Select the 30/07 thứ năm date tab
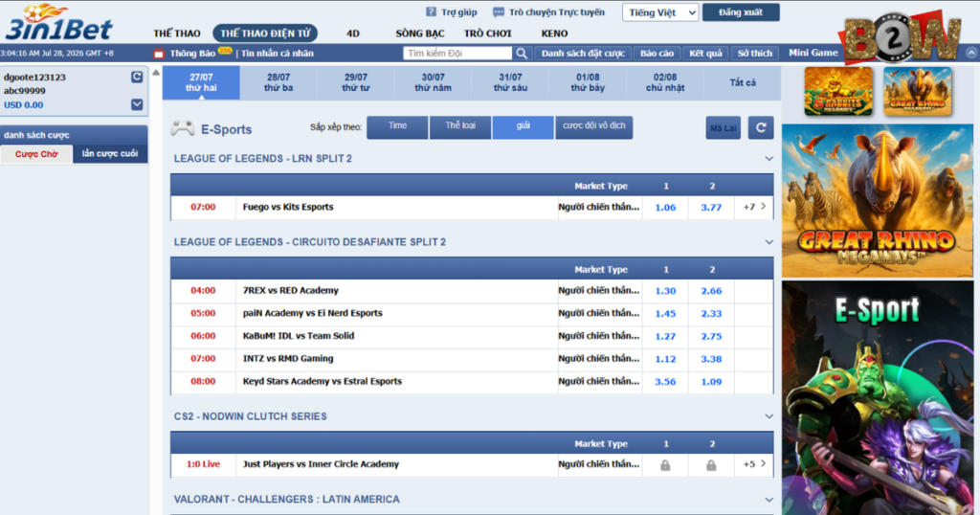Viewport: 980px width, 515px height. pos(434,82)
